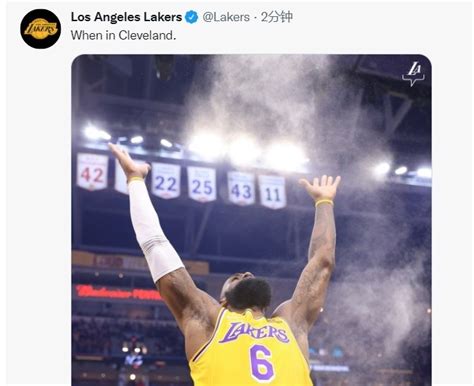474x386 pixels.
Task: Click the LA logo watermark in photo
Action: [413, 74]
